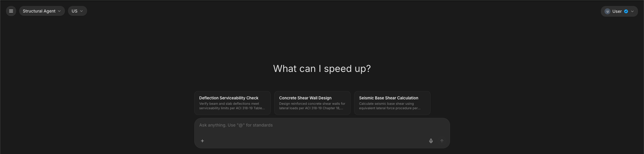Open the US region dropdown
Viewport: 644px width, 154px height.
(77, 11)
